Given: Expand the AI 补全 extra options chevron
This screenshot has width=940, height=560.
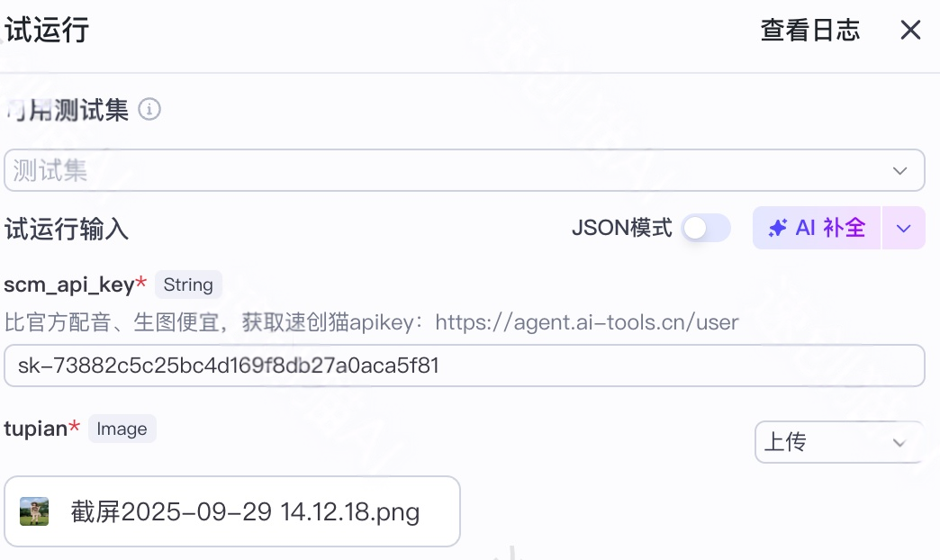Looking at the screenshot, I should pos(903,228).
